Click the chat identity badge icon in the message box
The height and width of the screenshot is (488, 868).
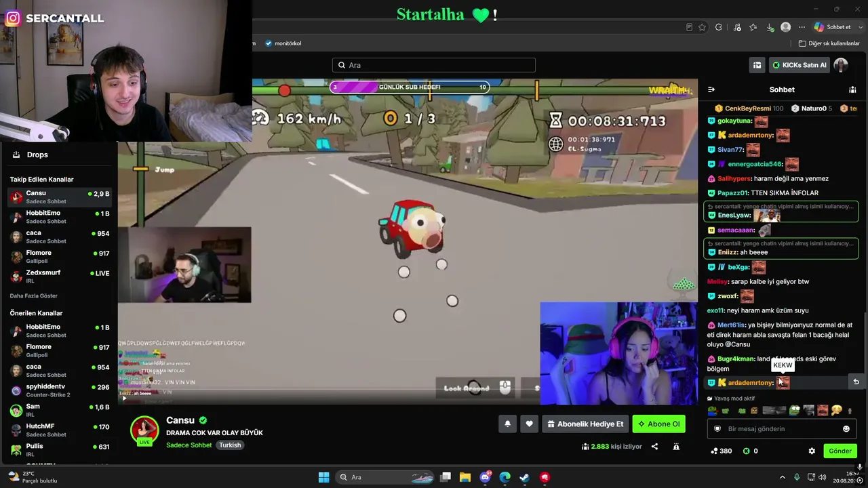click(x=717, y=428)
